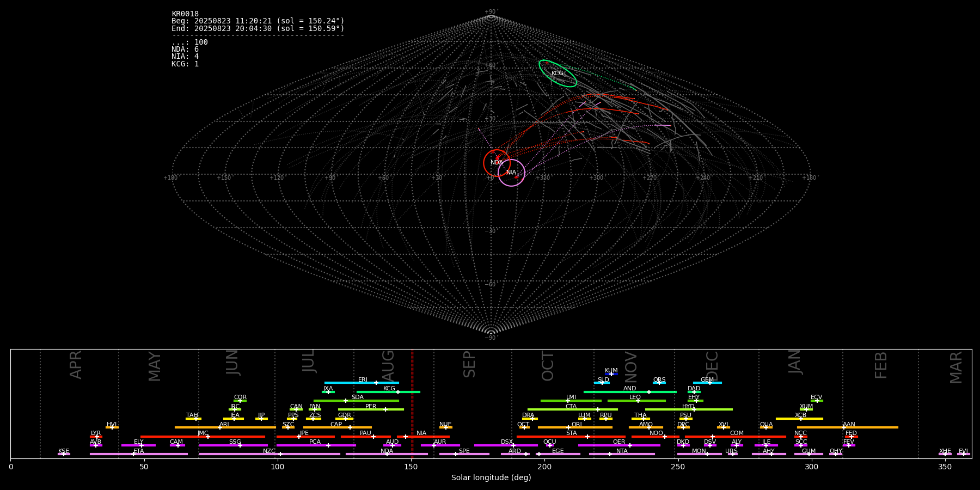Click the NZC shower label in timeline
Screen dimensions: 980x490
click(x=269, y=451)
